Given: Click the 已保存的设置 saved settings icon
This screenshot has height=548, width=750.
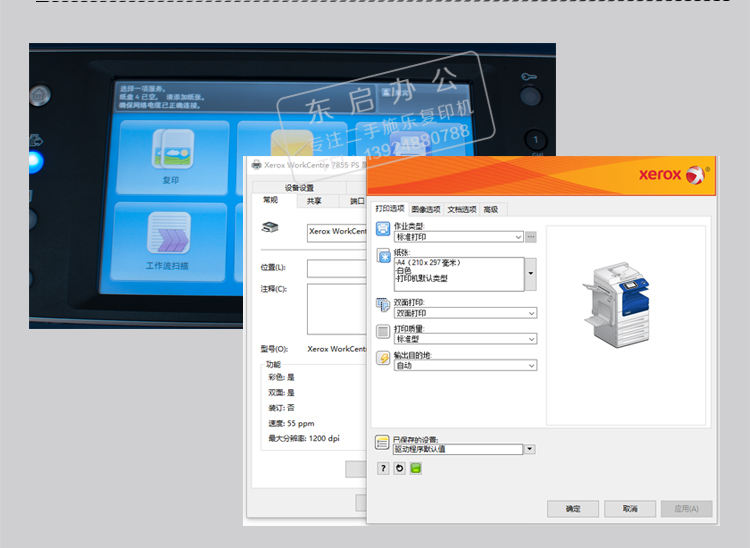Looking at the screenshot, I should [x=382, y=442].
